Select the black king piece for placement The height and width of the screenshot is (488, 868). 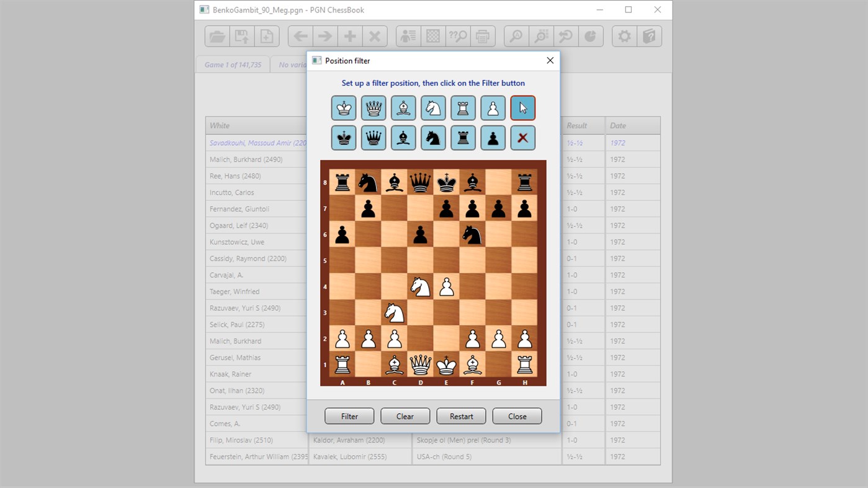click(344, 138)
